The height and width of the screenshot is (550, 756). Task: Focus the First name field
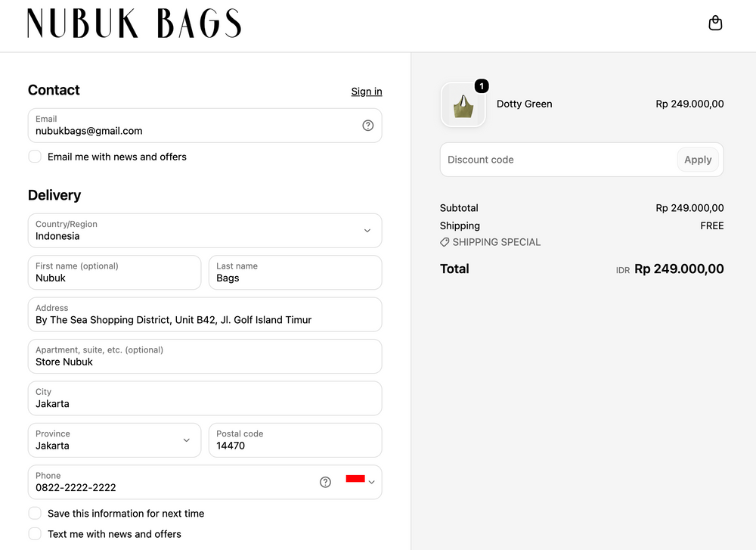(x=114, y=272)
